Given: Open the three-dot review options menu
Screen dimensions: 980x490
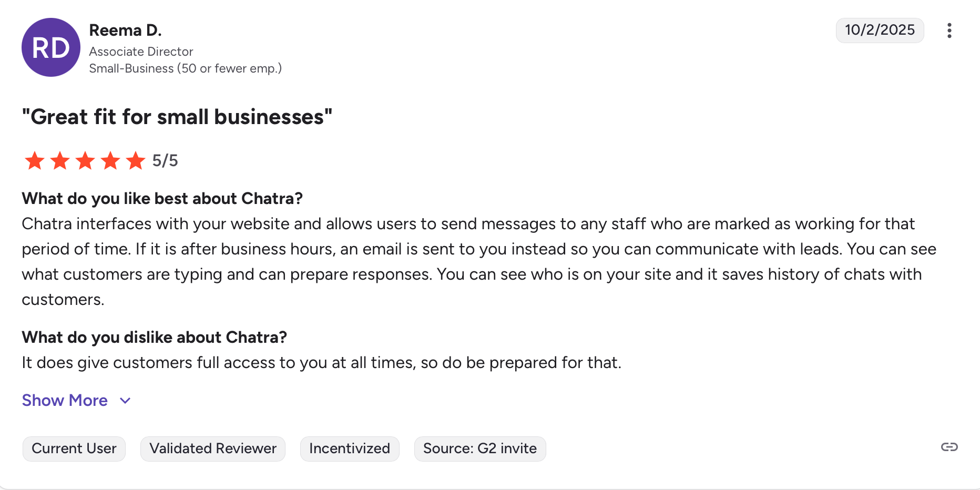Looking at the screenshot, I should (949, 30).
